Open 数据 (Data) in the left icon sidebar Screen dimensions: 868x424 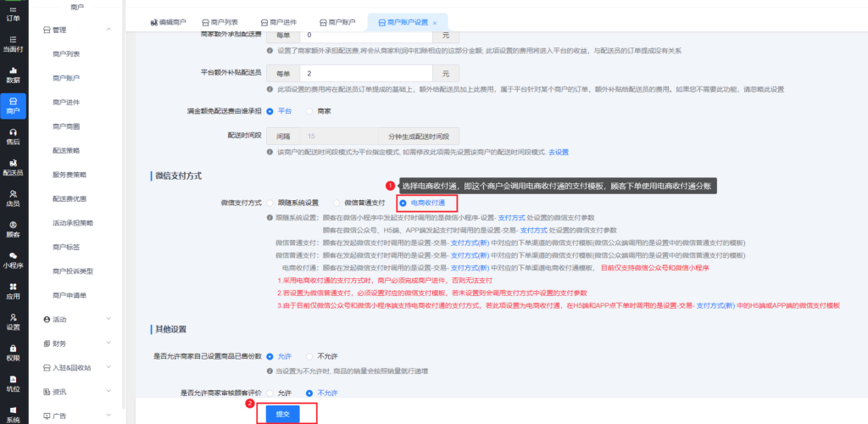pos(13,74)
